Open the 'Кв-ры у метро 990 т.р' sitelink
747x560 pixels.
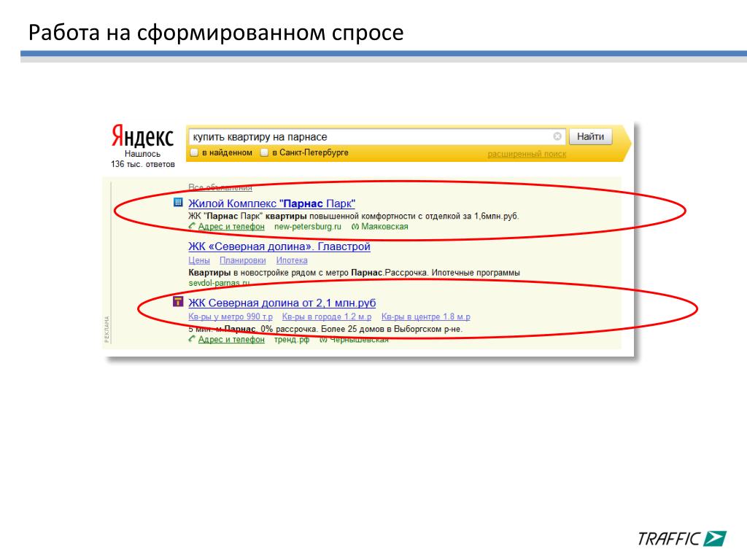231,316
